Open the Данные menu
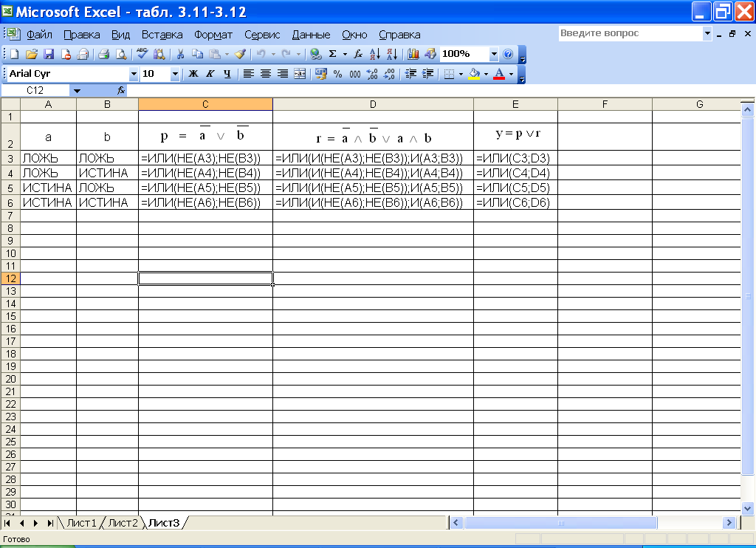 click(312, 35)
